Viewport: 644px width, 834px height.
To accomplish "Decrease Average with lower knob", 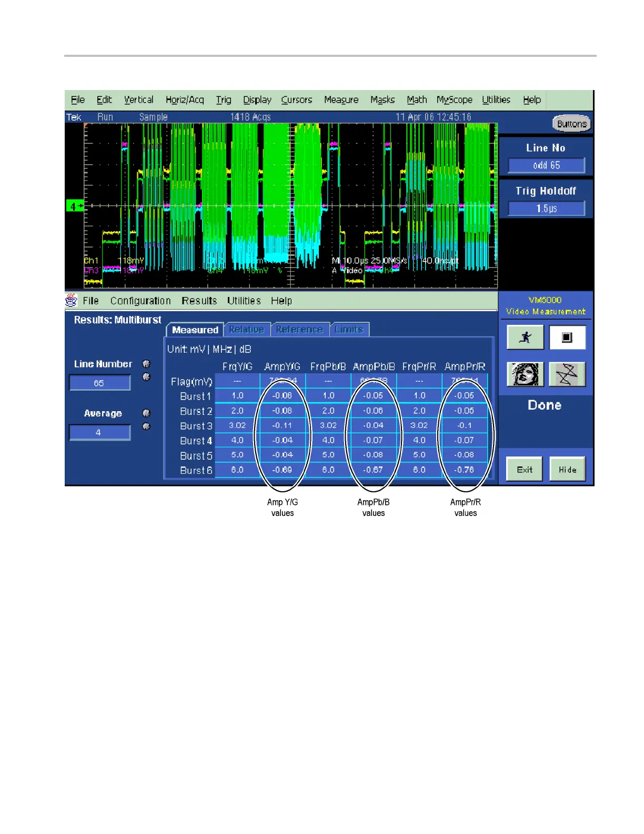I will 146,426.
